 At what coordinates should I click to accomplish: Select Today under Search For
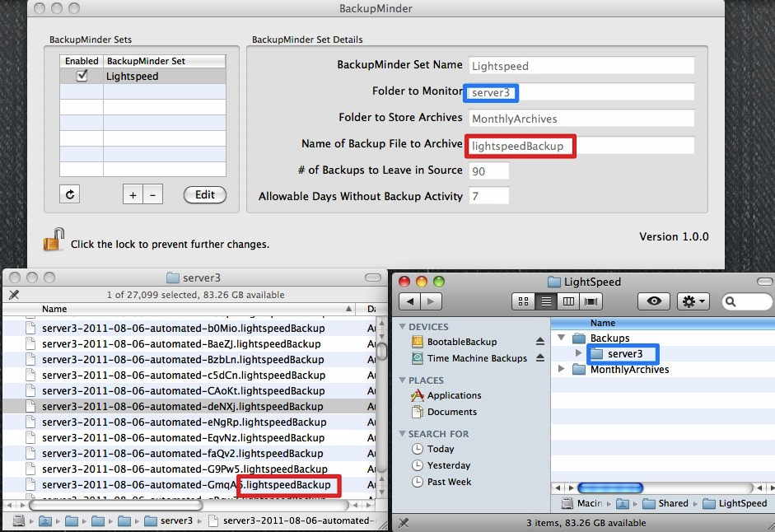click(x=433, y=449)
